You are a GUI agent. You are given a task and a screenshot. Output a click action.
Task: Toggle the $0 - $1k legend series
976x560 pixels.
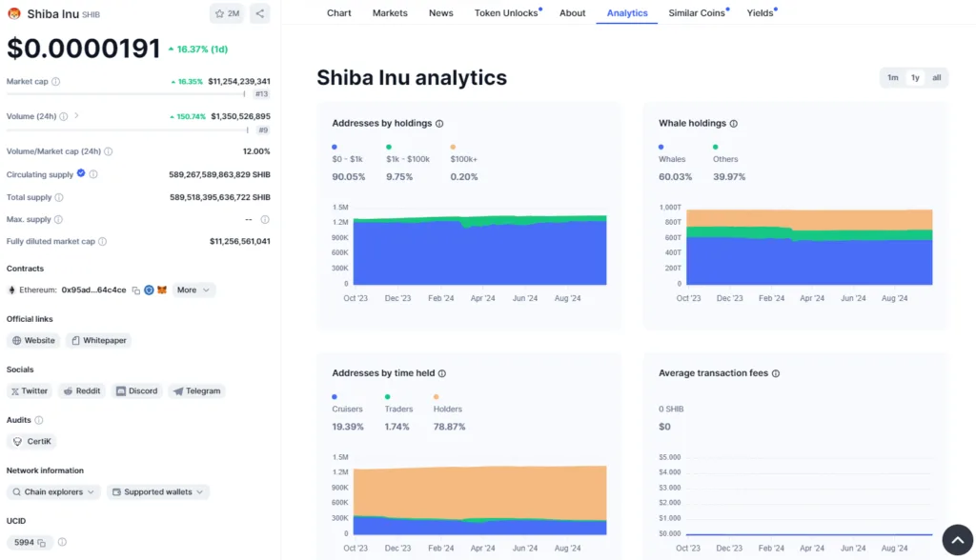point(347,153)
